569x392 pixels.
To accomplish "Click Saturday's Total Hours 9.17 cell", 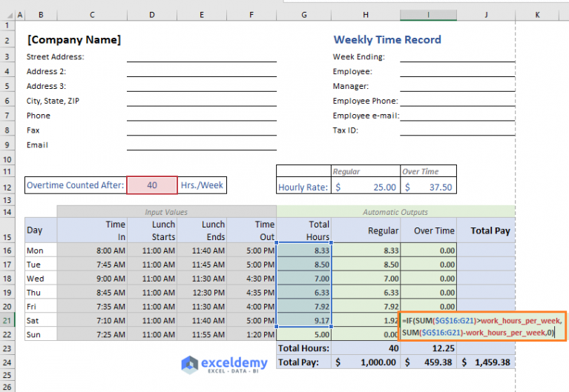I will [x=303, y=321].
